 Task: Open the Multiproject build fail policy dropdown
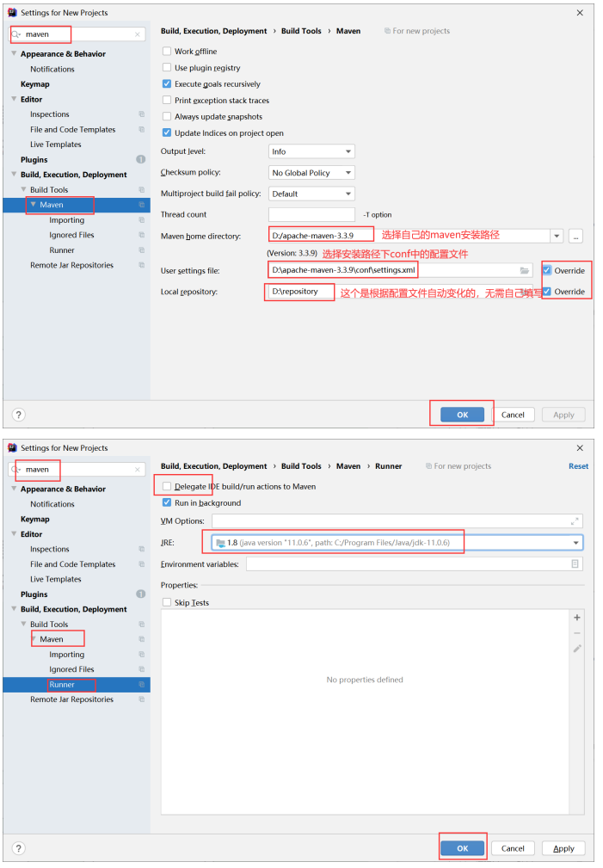[x=311, y=194]
